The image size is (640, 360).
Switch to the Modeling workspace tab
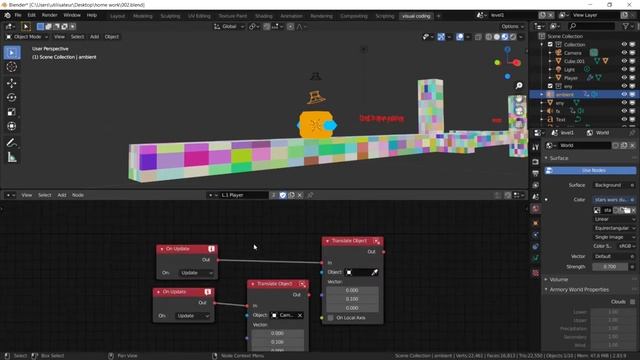(x=142, y=16)
